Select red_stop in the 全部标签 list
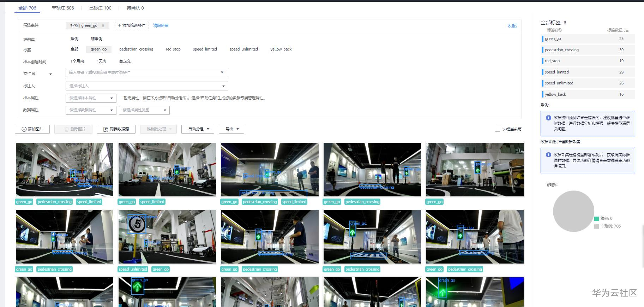Image resolution: width=644 pixels, height=307 pixels. click(x=588, y=61)
